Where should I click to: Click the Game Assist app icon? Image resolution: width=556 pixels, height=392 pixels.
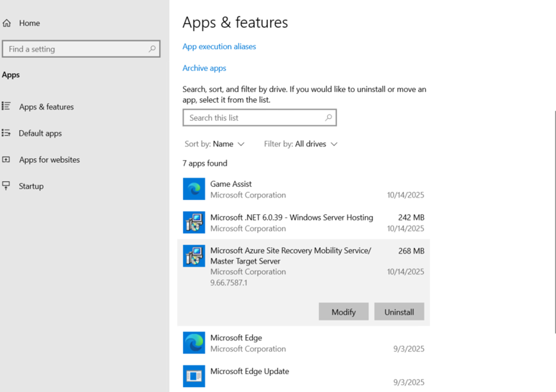tap(194, 189)
